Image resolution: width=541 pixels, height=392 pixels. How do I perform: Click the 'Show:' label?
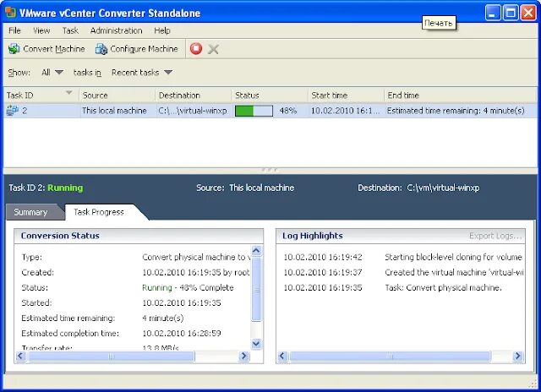pos(19,73)
